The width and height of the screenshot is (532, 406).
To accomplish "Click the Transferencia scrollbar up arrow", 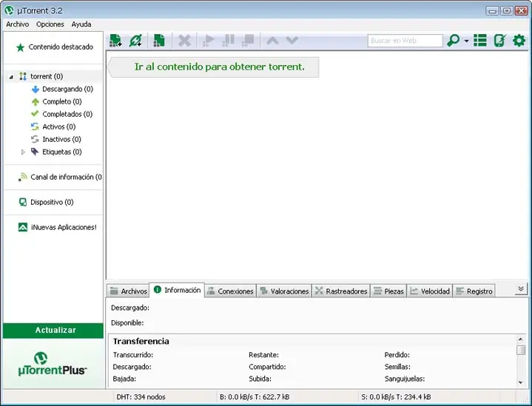I will point(520,339).
